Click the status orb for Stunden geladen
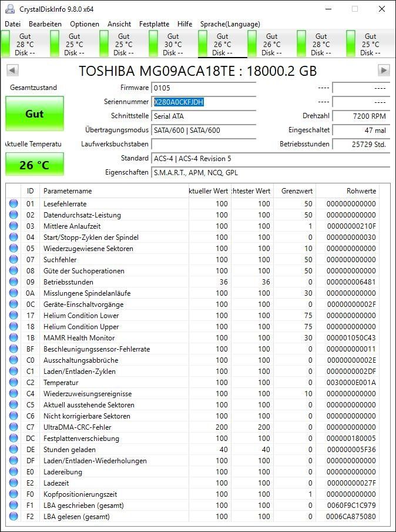Viewport: 396px width, 532px height. click(x=14, y=449)
